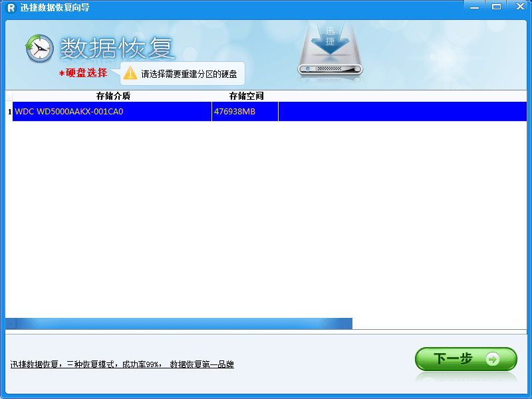Click the 数据恢复 banner heading
The image size is (532, 399).
[x=117, y=48]
